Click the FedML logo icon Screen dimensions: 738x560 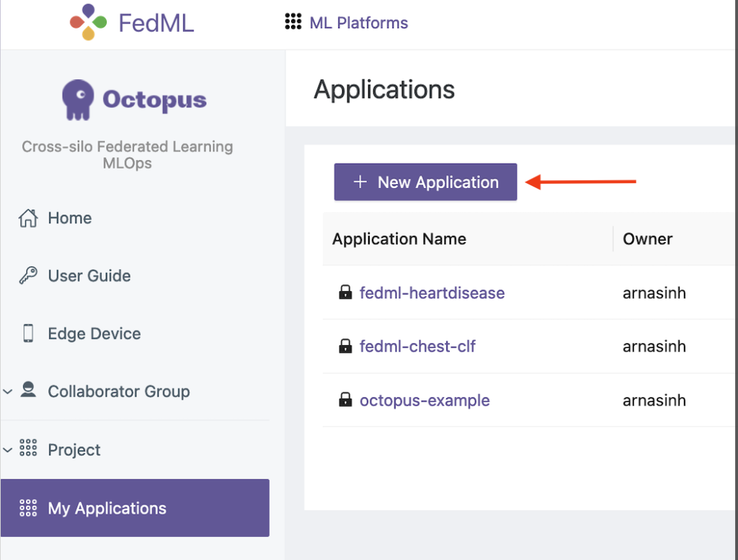(89, 22)
